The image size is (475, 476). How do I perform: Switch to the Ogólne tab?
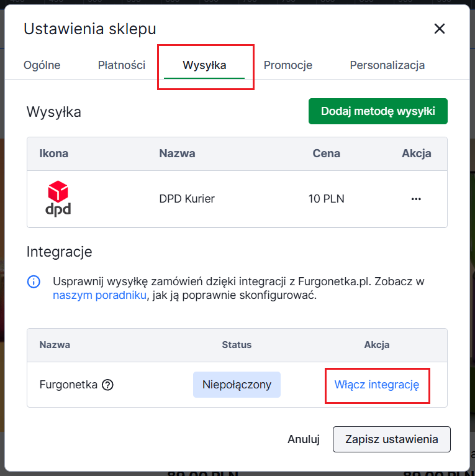(42, 65)
